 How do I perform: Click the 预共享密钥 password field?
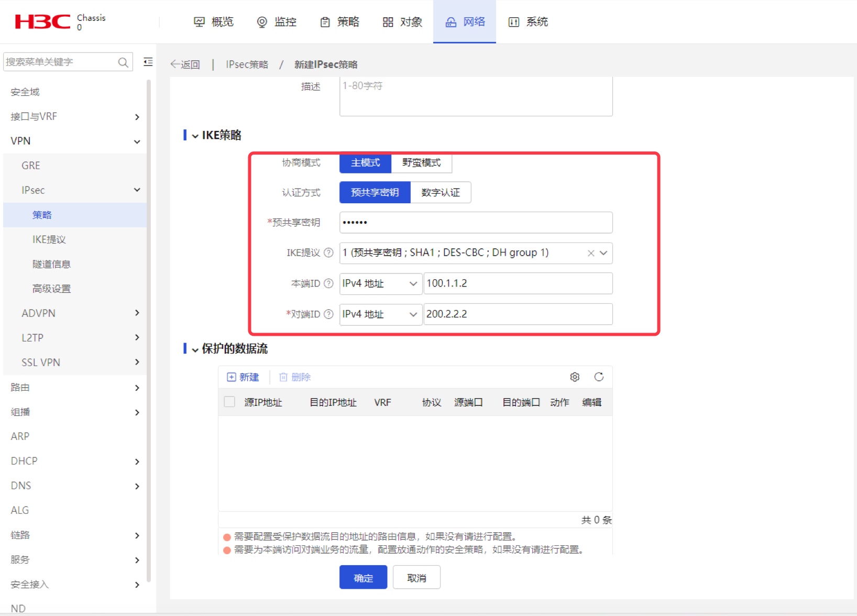point(476,223)
